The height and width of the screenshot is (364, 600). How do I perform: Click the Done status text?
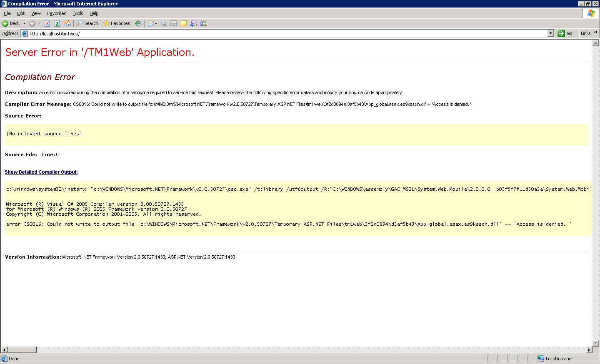(x=14, y=359)
